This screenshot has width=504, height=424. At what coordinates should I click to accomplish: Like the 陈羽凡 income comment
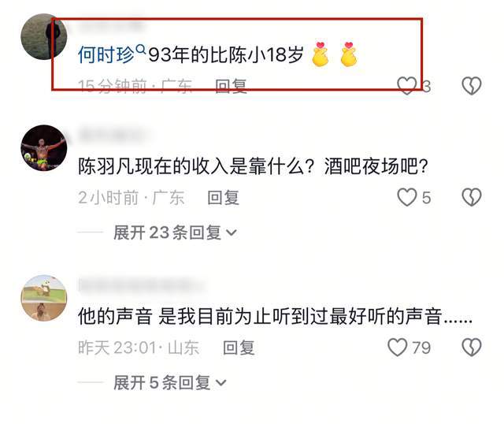point(407,197)
